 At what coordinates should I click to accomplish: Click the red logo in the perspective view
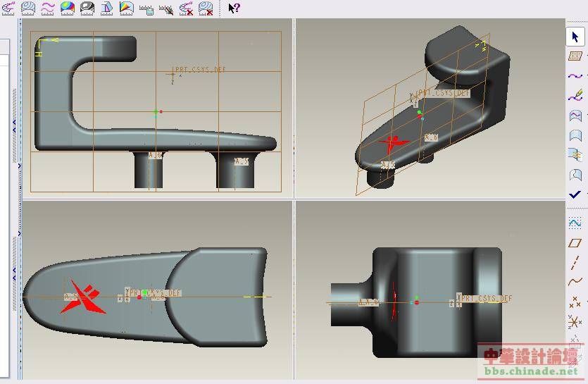point(393,144)
